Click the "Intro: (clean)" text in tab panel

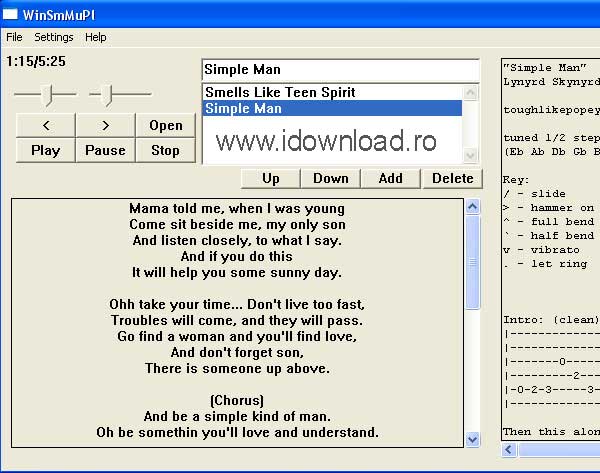[551, 320]
